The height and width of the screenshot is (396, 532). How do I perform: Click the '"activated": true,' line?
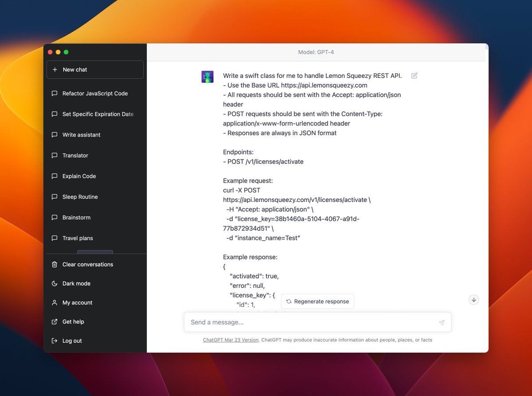[x=254, y=276]
